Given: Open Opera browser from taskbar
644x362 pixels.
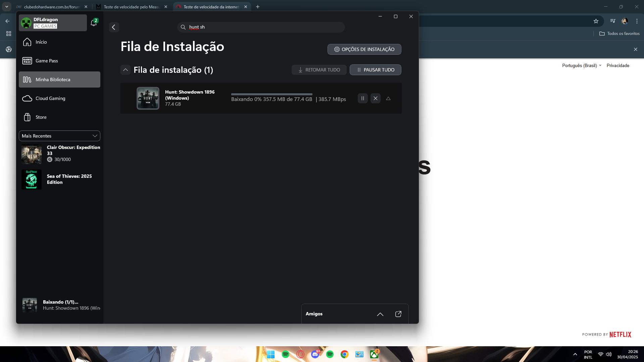Looking at the screenshot, I should [300, 354].
